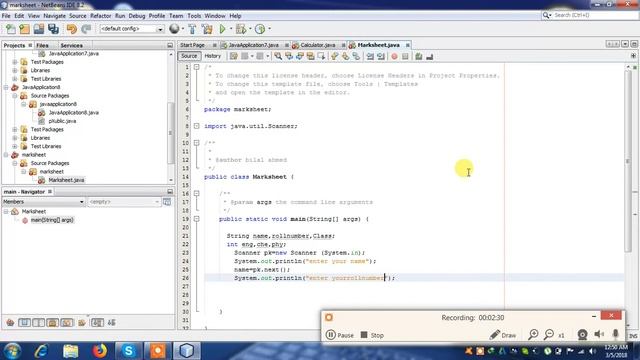640x360 pixels.
Task: Open Internet Explorer from the taskbar
Action: (41, 351)
